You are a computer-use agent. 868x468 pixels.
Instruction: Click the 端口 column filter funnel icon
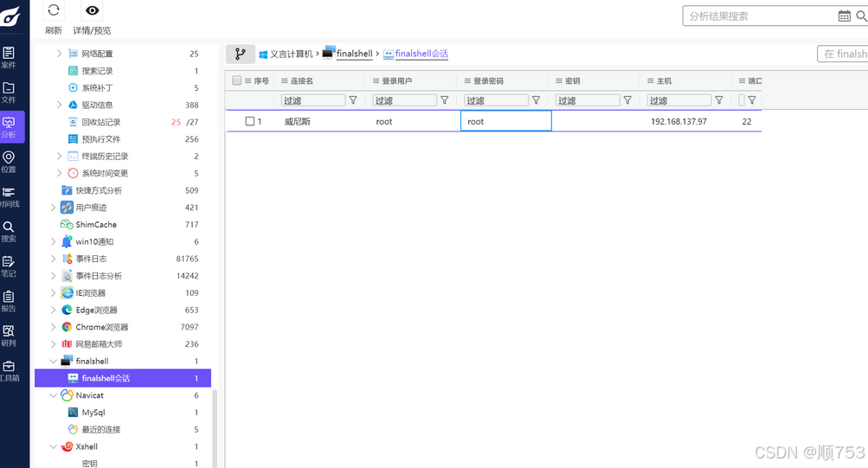752,100
